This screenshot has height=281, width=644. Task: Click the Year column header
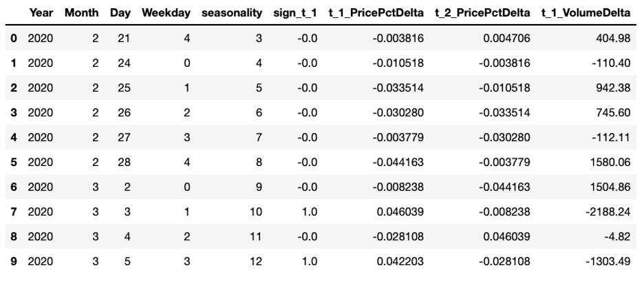click(x=41, y=13)
